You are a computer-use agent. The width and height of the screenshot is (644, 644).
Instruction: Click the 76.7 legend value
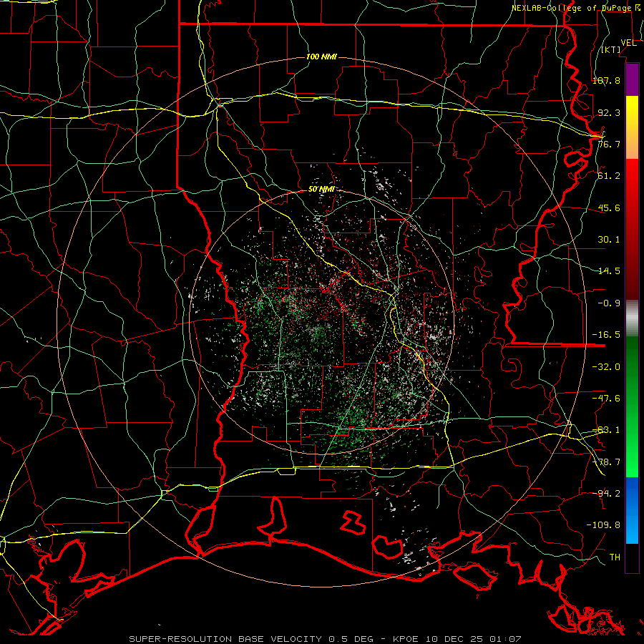[x=609, y=144]
